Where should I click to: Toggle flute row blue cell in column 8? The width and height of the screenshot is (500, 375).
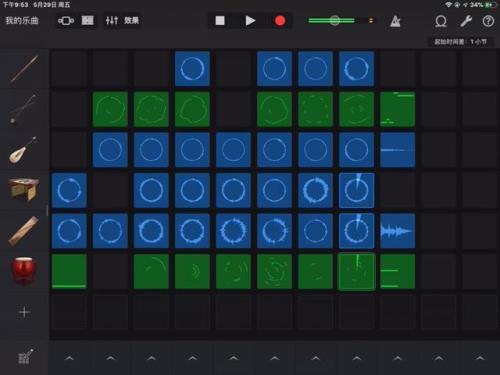click(357, 69)
